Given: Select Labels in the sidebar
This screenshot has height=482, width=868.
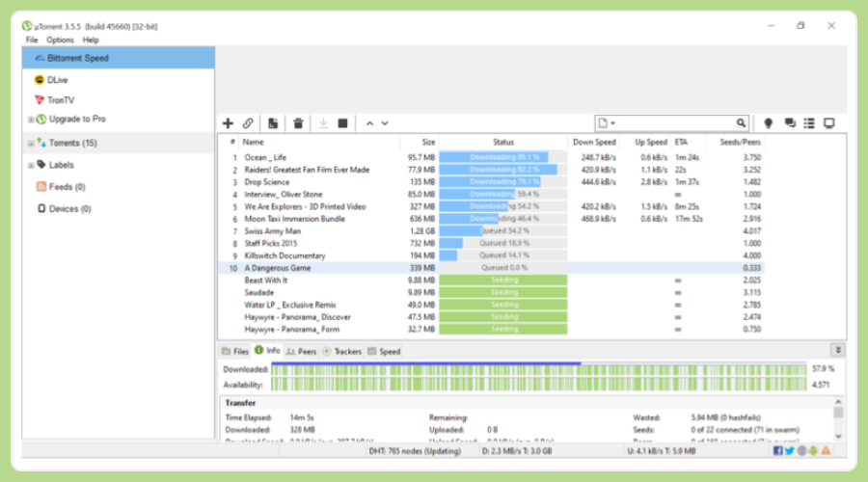Looking at the screenshot, I should click(x=61, y=165).
